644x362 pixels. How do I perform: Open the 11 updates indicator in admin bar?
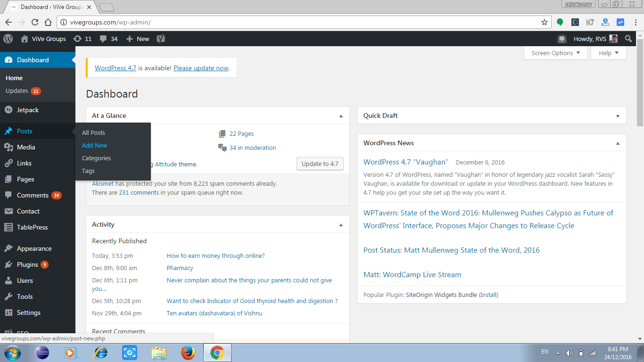click(x=83, y=39)
